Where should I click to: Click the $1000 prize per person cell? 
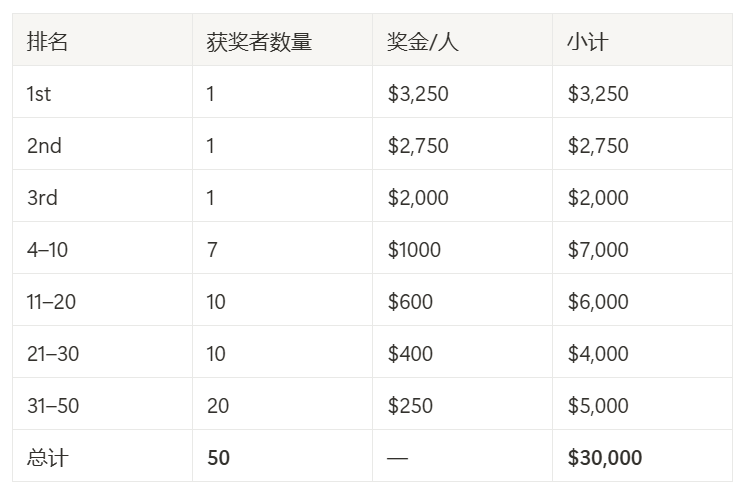pyautogui.click(x=414, y=250)
